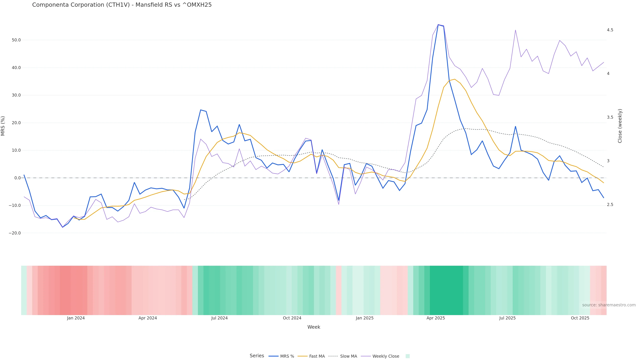The width and height of the screenshot is (644, 362).
Task: Click the −20.0 left axis tick
Action: click(15, 233)
